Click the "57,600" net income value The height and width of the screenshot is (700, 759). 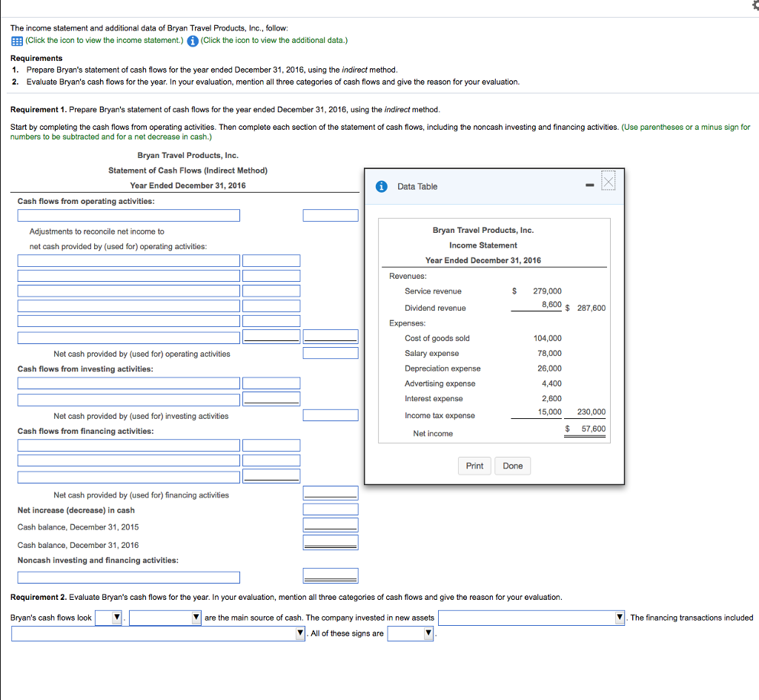(x=594, y=429)
